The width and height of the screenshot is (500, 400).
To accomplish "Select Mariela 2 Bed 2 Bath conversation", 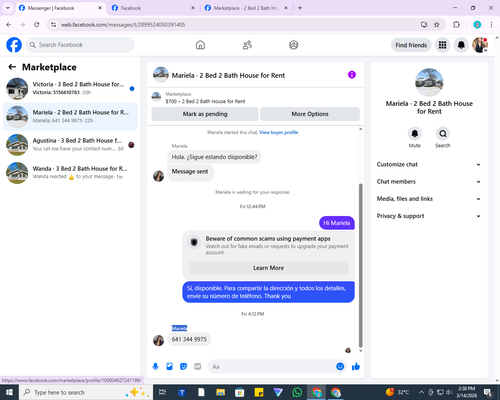I will [70, 117].
